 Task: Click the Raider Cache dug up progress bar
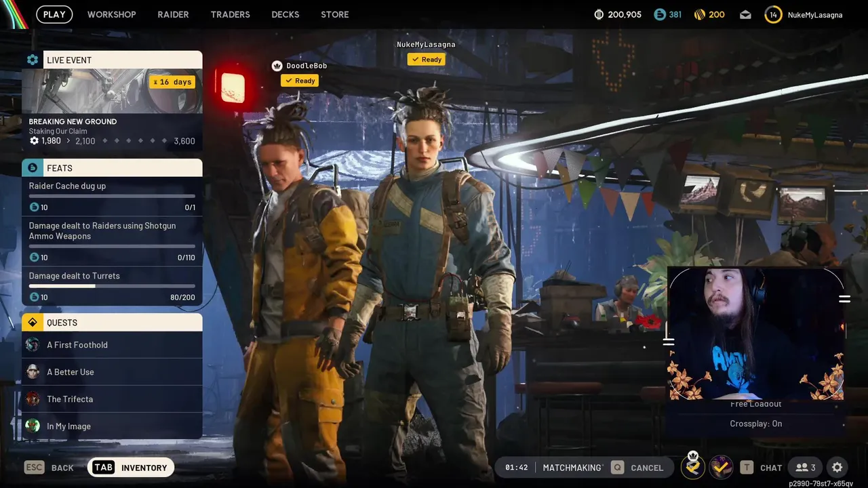112,197
